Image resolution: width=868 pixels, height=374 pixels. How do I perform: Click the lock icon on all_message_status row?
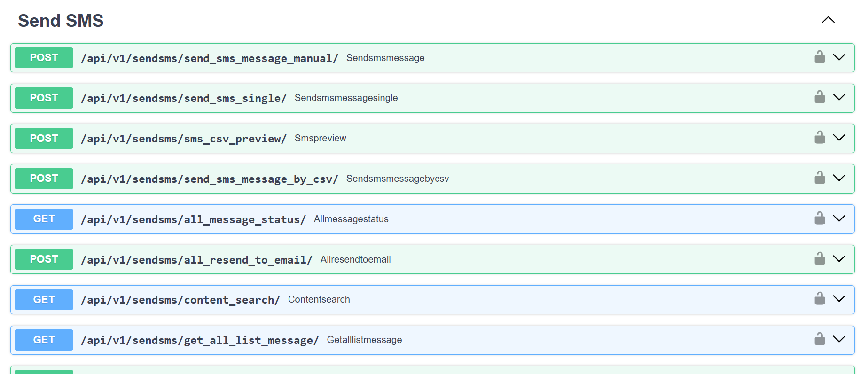[820, 218]
